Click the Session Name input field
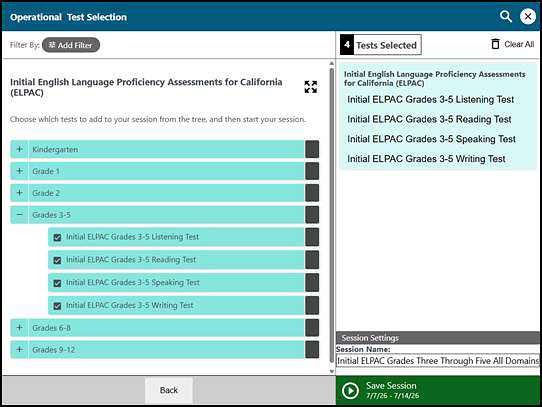 [438, 360]
